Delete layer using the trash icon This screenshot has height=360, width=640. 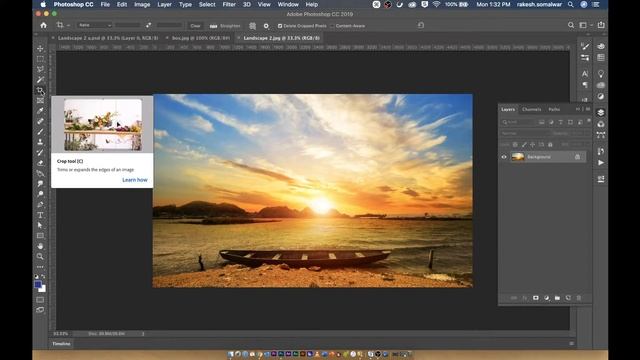(x=579, y=298)
